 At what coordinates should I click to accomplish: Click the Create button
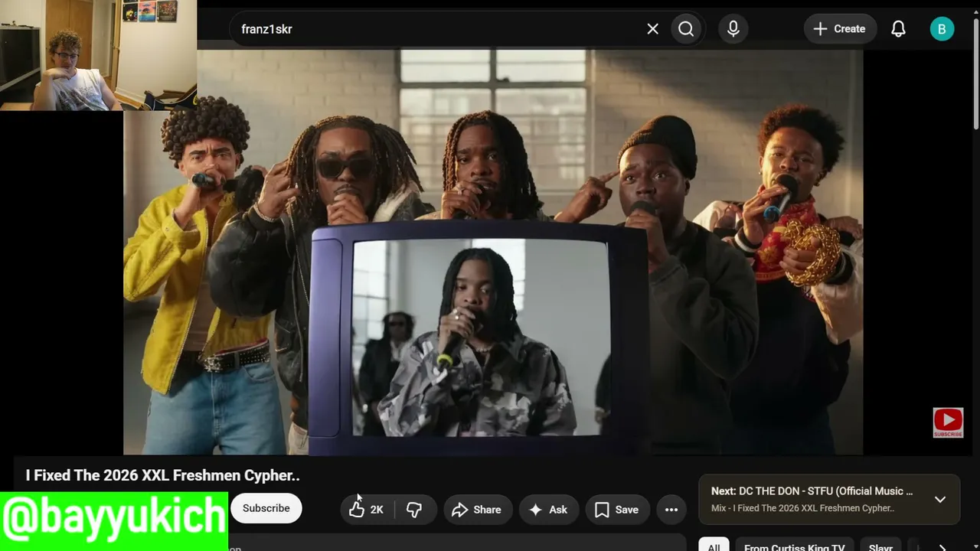[839, 29]
